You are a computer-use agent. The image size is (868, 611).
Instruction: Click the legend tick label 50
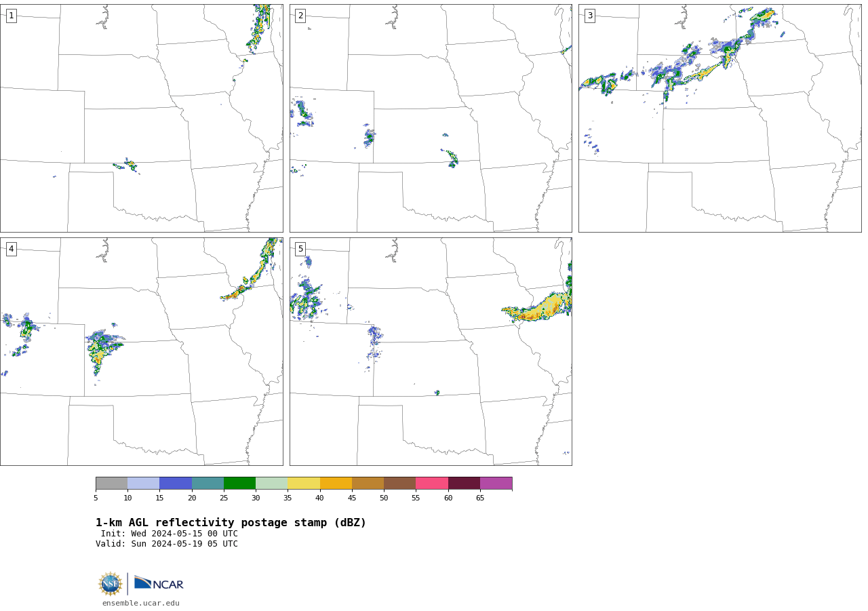[x=384, y=498]
